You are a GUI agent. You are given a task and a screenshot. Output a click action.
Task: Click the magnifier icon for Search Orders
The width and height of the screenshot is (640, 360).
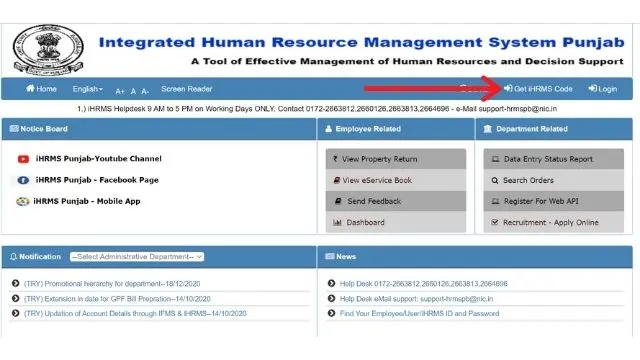pos(495,180)
